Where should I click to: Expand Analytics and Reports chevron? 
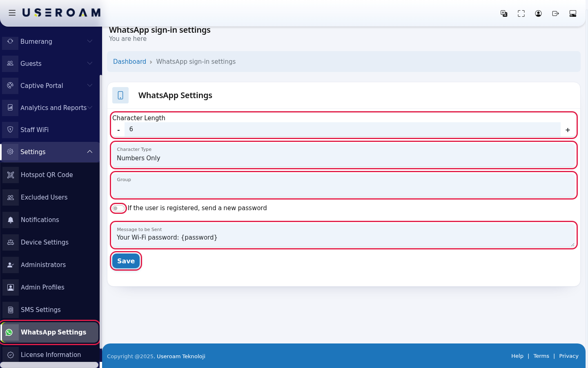click(x=90, y=108)
